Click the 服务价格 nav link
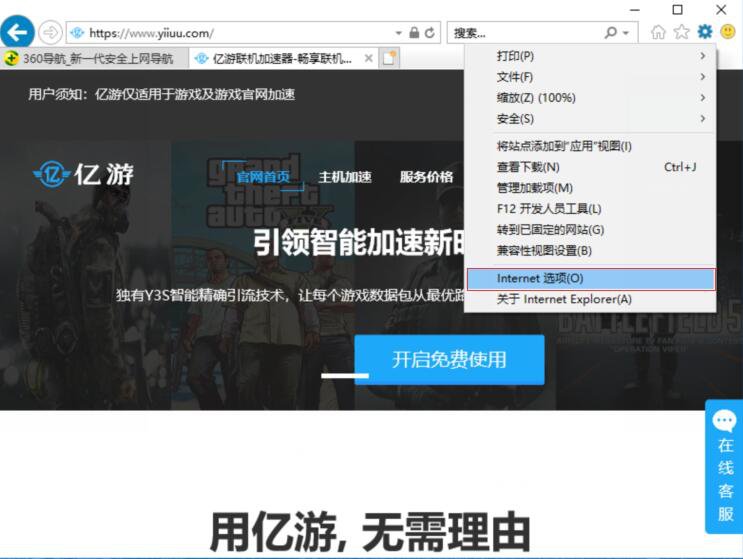Viewport: 743px width, 559px height. point(426,177)
